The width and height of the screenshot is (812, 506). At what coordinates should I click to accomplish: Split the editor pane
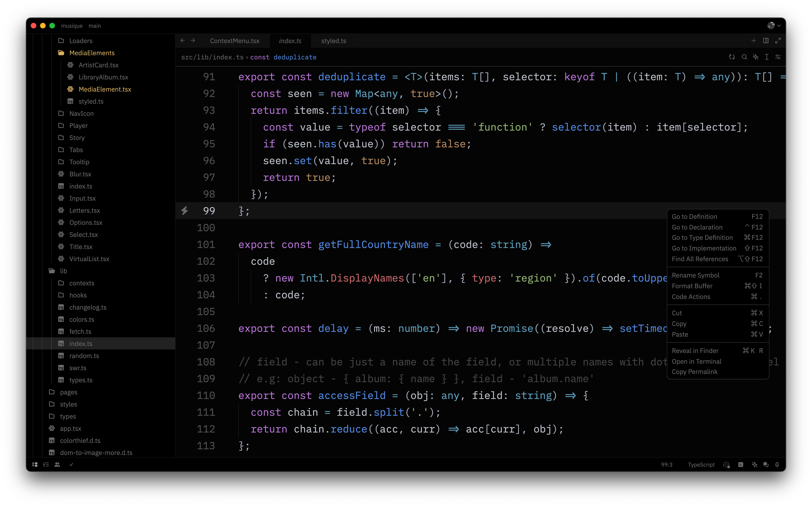point(766,41)
